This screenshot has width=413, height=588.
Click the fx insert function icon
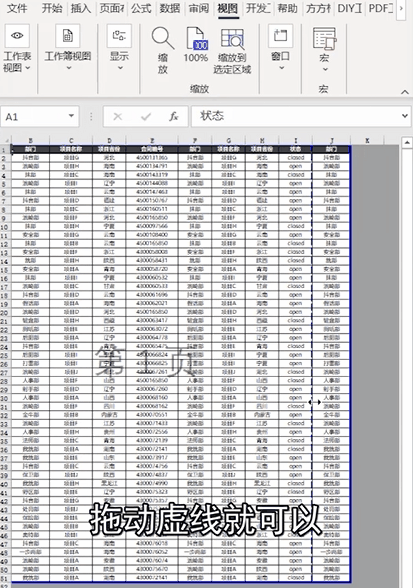click(x=173, y=117)
